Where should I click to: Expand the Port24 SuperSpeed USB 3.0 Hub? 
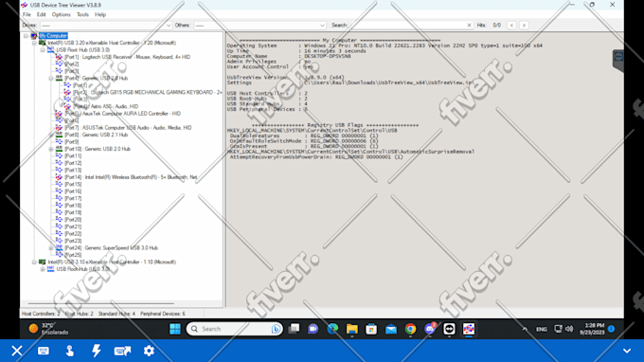51,247
